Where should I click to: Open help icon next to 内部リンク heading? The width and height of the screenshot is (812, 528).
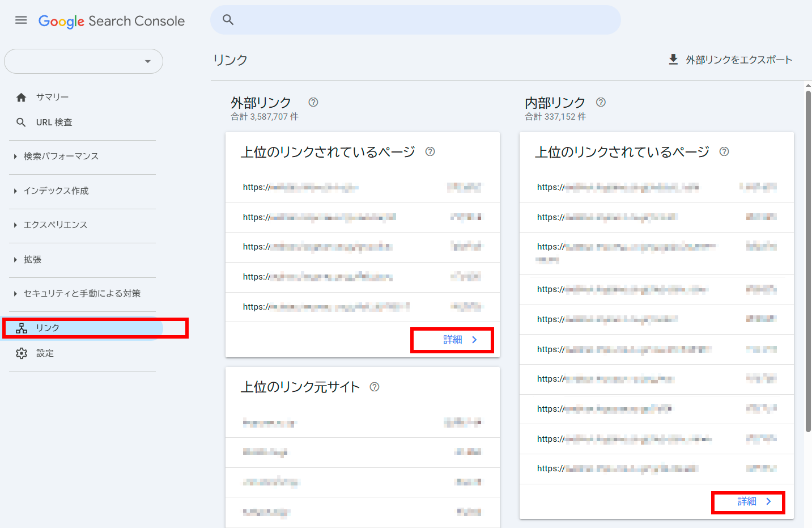(601, 102)
